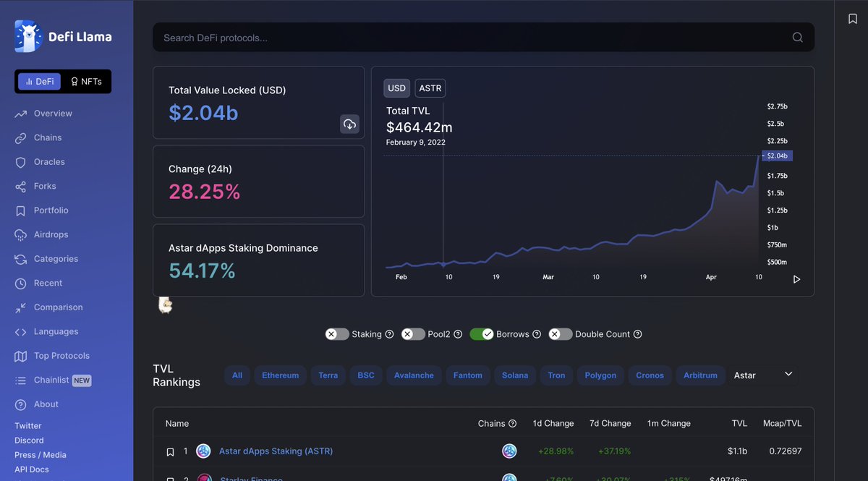Sort by the Mcap/TVL column header
The width and height of the screenshot is (868, 481).
(782, 423)
